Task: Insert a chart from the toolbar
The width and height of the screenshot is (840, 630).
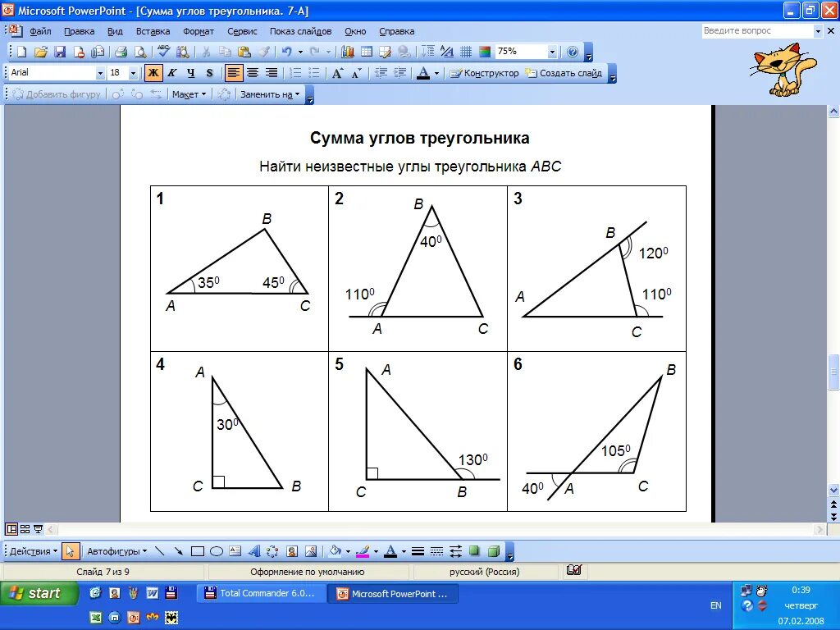Action: coord(348,52)
